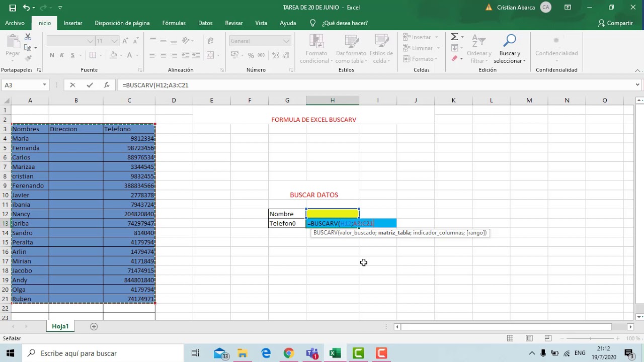Click cell containing Fernanda
This screenshot has height=362, width=644.
coord(30,148)
